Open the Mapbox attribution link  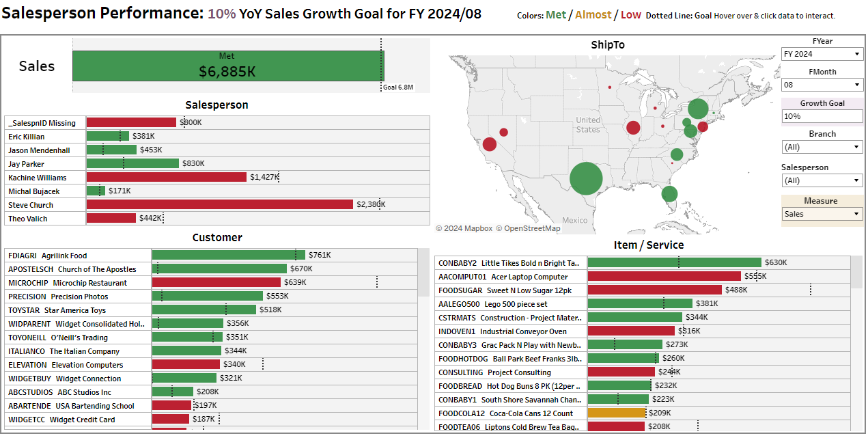tap(464, 228)
